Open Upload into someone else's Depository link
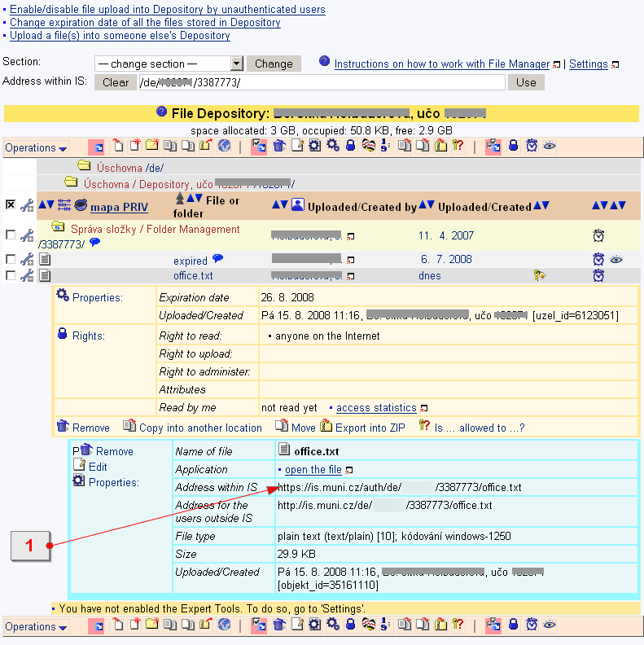Viewport: 644px width, 645px height. [120, 35]
